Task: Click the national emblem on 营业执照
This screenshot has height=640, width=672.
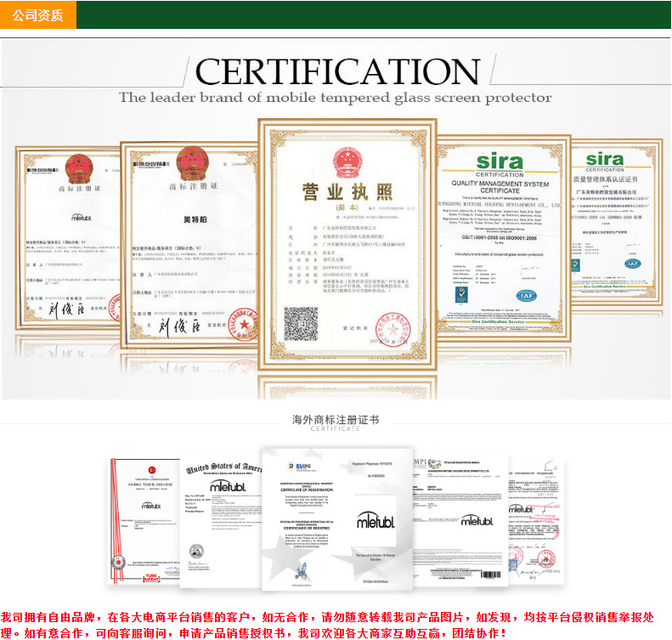Action: point(347,162)
